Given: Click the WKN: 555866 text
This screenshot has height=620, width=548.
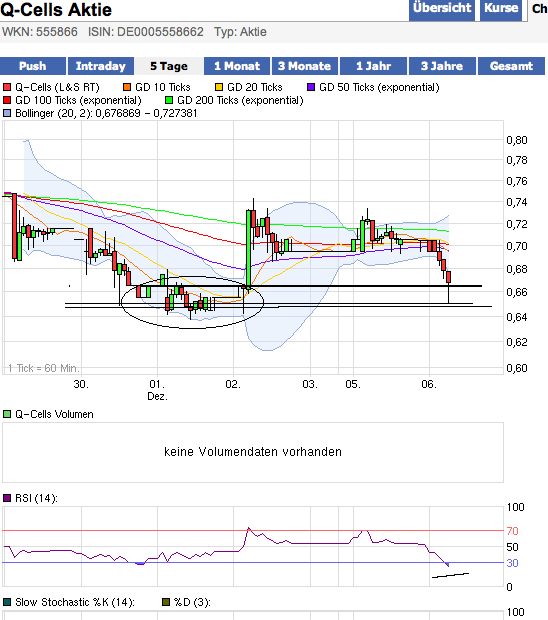Looking at the screenshot, I should tap(40, 32).
